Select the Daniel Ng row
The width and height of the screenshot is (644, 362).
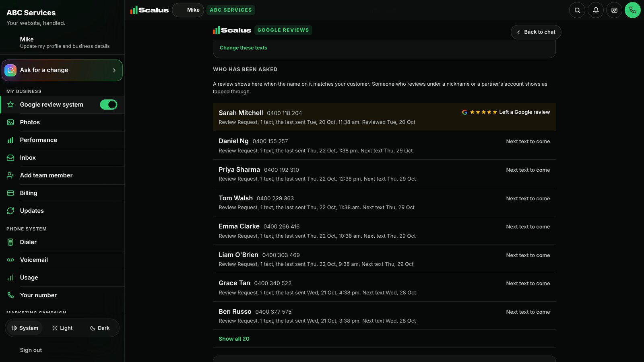tap(384, 145)
